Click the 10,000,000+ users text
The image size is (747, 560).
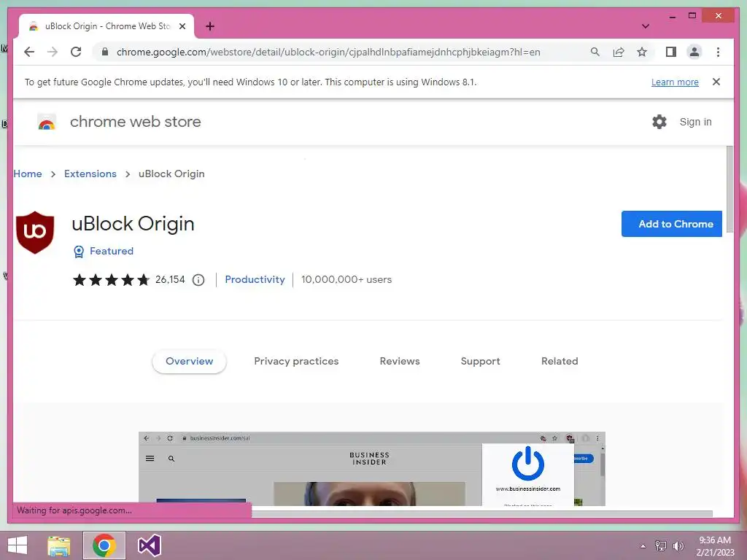point(347,279)
